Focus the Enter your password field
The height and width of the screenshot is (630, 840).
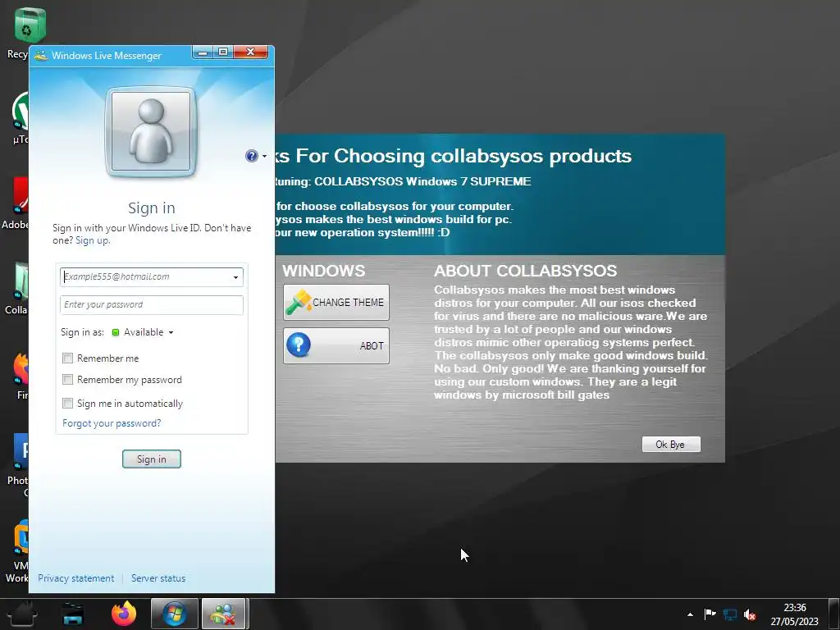[x=152, y=305]
